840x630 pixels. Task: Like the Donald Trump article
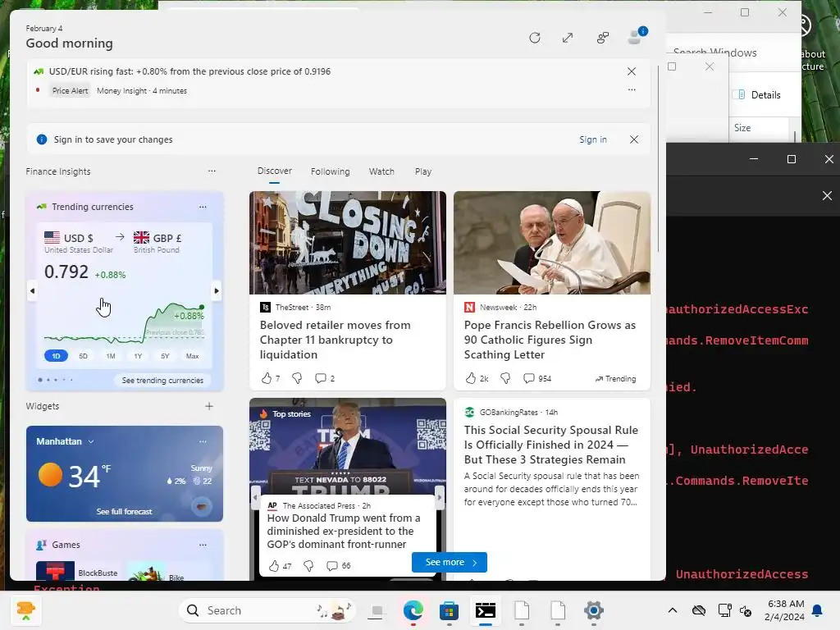point(279,566)
